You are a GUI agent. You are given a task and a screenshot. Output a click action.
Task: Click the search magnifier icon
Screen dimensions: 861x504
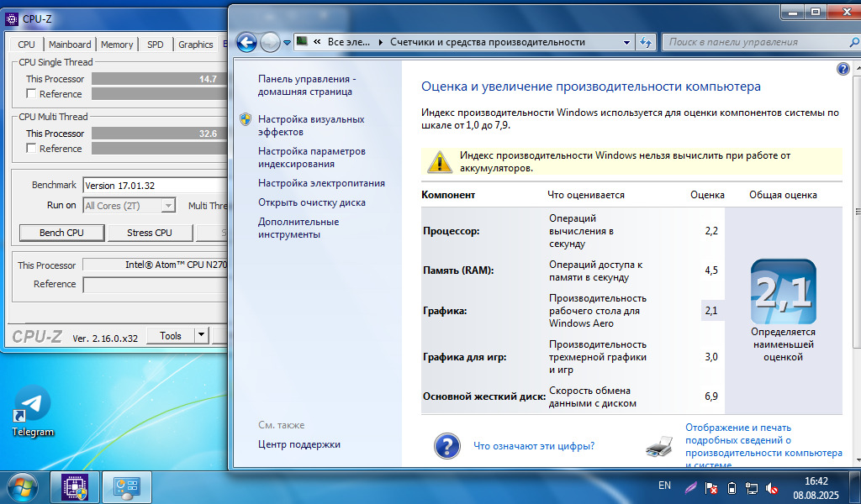(x=854, y=42)
